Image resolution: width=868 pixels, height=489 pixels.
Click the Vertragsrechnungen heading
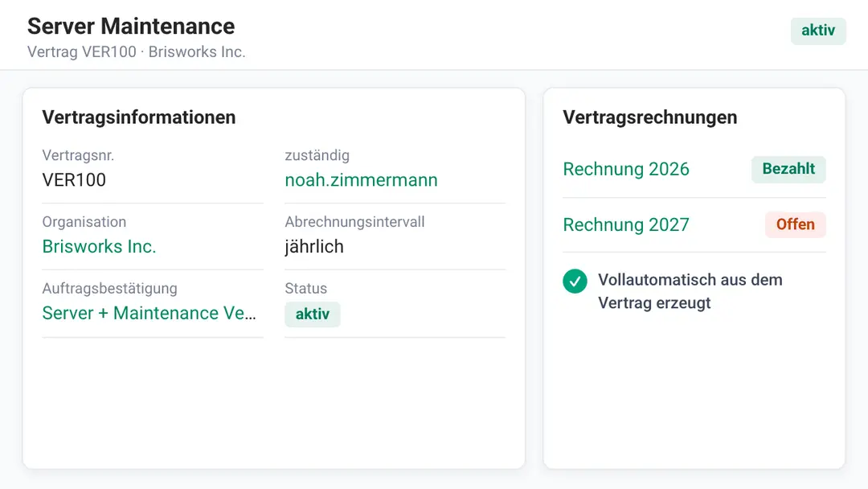coord(650,117)
